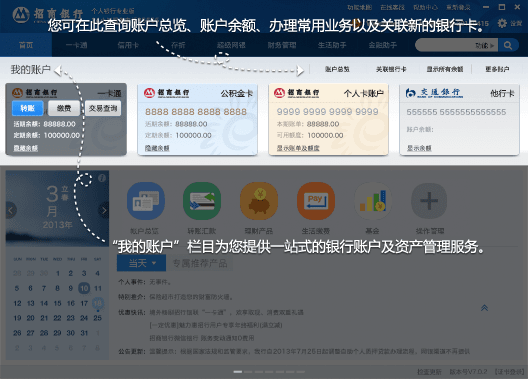This screenshot has width=528, height=379.
Task: Click 证书登录 in status bar
Action: 509,372
